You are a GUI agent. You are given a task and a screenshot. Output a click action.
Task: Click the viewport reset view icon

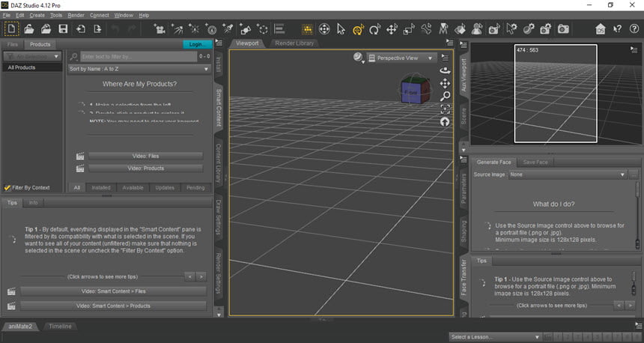click(445, 122)
